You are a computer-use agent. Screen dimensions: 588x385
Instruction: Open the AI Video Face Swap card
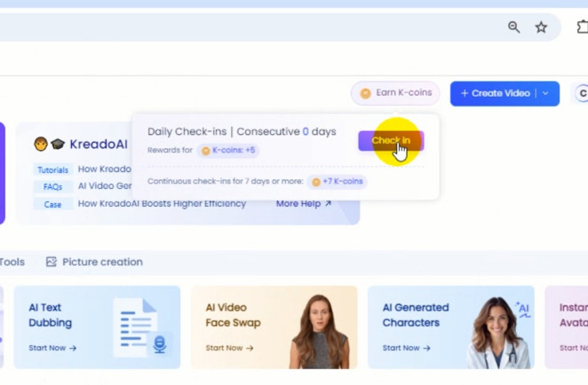coord(274,327)
